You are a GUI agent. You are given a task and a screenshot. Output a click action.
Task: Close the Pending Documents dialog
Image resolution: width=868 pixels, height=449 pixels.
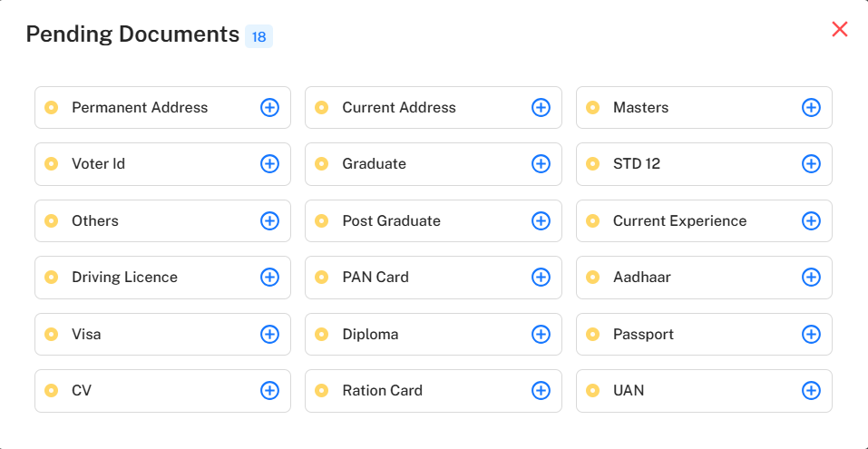coord(840,29)
